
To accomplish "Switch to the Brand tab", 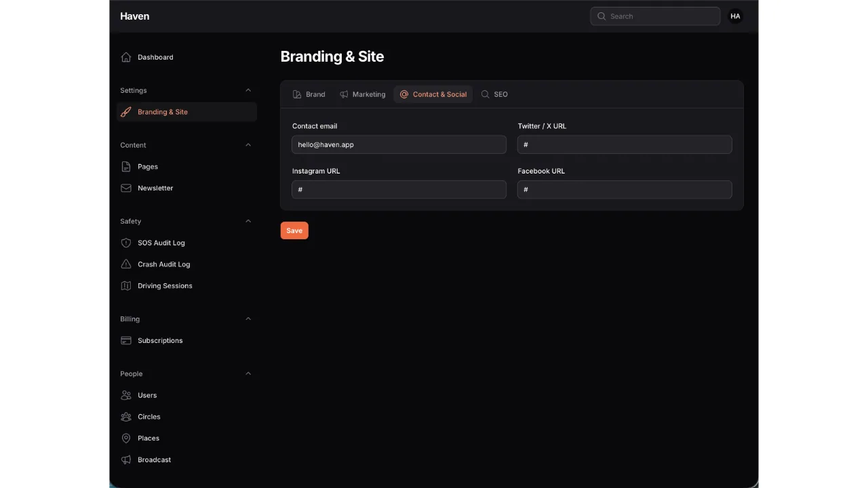I will (x=309, y=94).
